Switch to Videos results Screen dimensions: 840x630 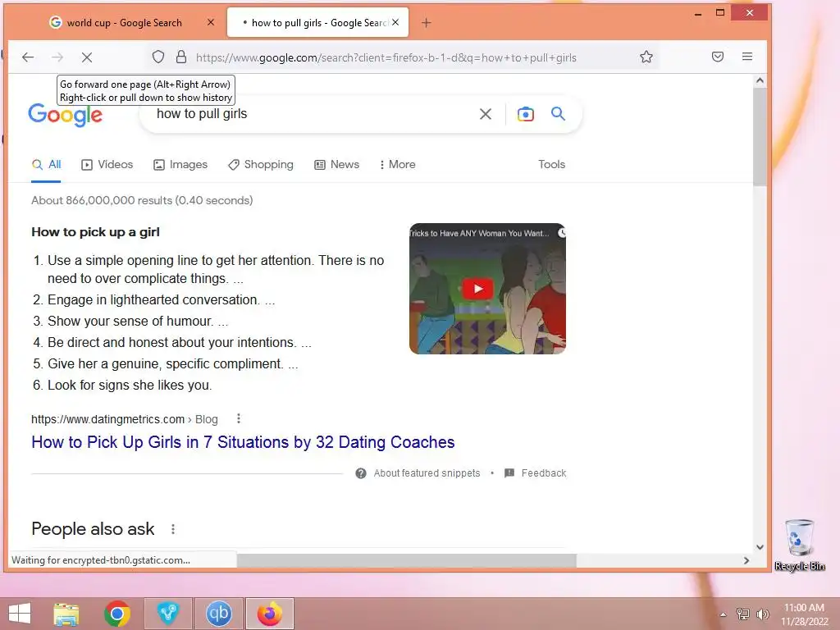tap(107, 164)
